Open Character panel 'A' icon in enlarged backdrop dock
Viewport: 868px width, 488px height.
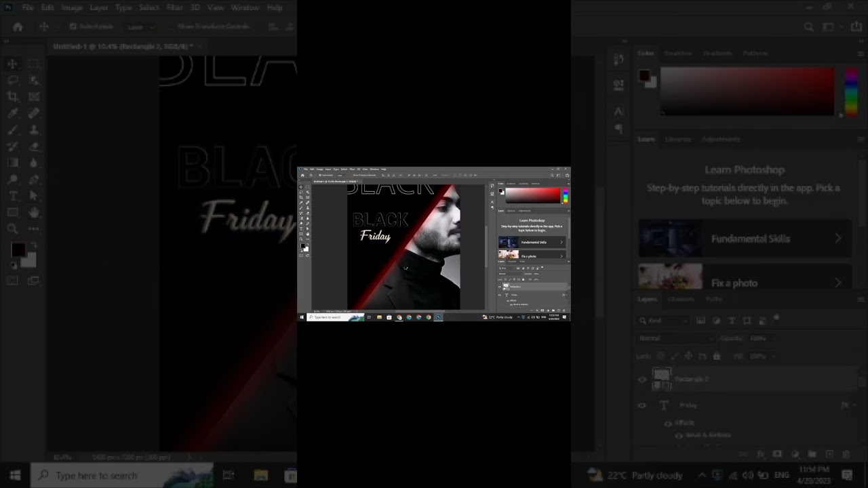618,111
